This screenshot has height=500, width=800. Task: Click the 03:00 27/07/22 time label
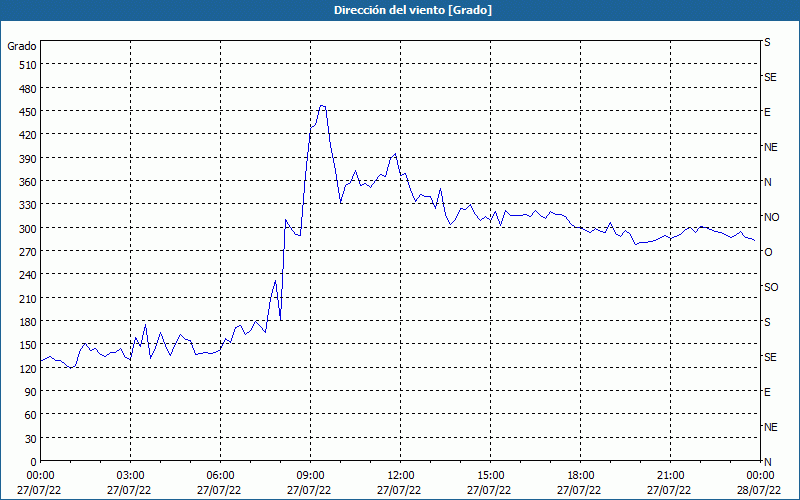click(130, 483)
